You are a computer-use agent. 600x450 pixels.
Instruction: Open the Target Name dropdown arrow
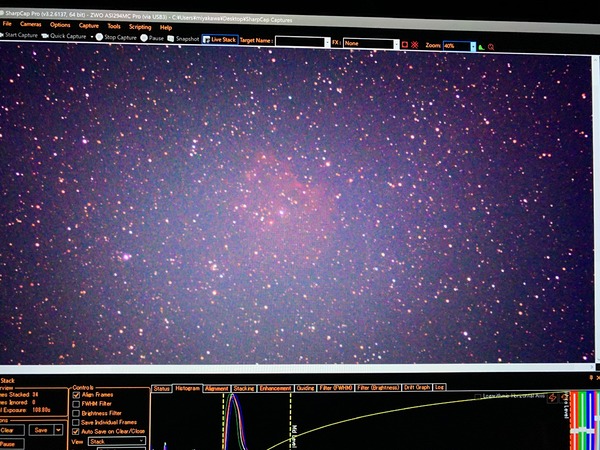click(x=327, y=42)
